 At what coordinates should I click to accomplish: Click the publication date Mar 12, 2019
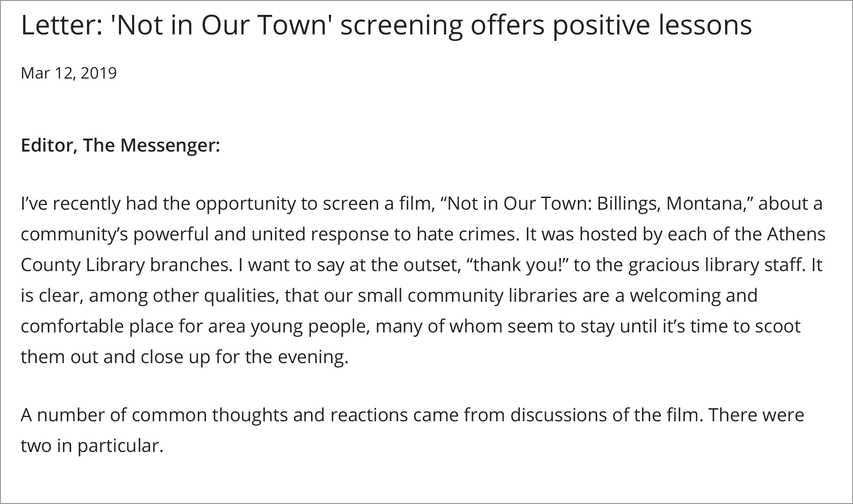click(69, 73)
